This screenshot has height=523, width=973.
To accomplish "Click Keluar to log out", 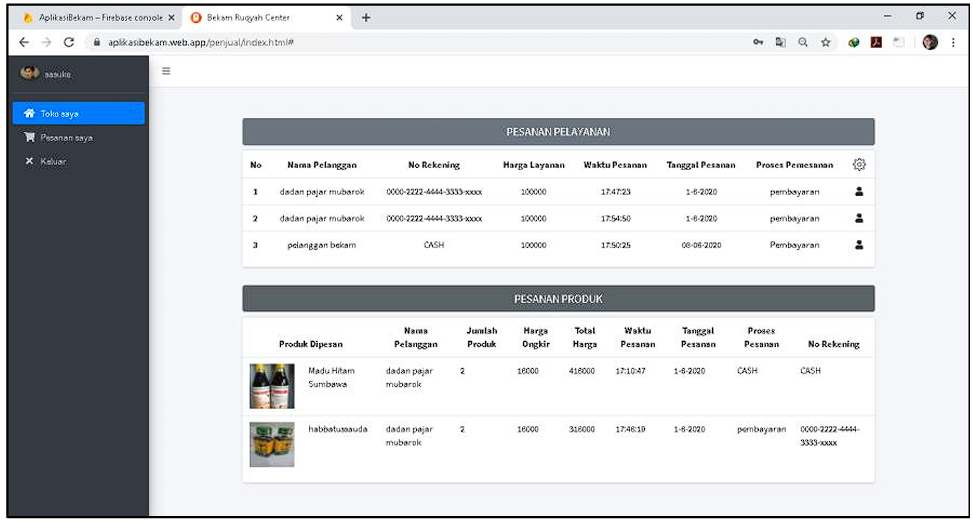I will click(x=48, y=160).
